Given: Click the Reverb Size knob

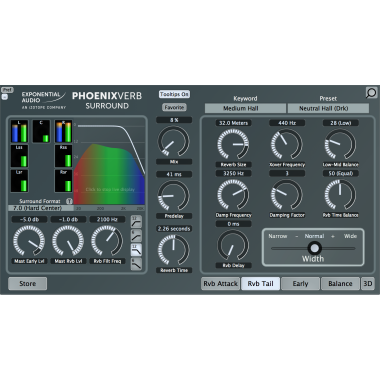Looking at the screenshot, I should tap(233, 144).
